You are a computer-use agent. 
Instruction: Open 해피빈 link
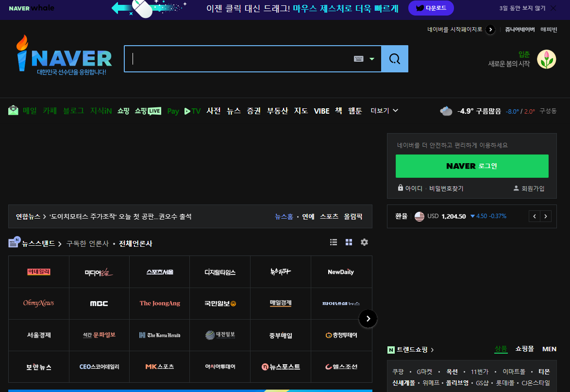pyautogui.click(x=549, y=30)
